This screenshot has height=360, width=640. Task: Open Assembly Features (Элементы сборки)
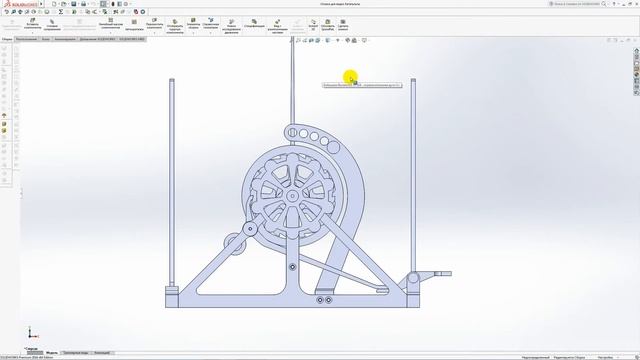(x=193, y=23)
